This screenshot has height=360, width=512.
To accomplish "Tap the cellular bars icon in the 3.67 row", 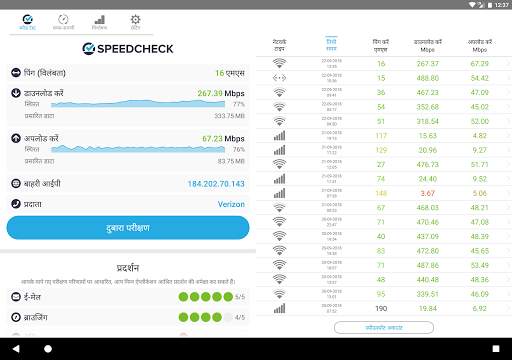I will 279,193.
